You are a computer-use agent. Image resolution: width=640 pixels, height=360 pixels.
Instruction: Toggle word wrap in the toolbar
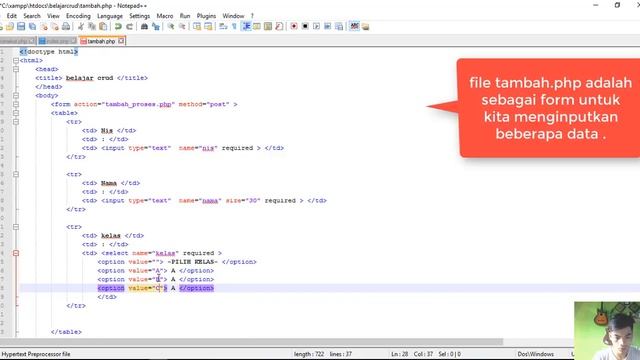(x=223, y=27)
